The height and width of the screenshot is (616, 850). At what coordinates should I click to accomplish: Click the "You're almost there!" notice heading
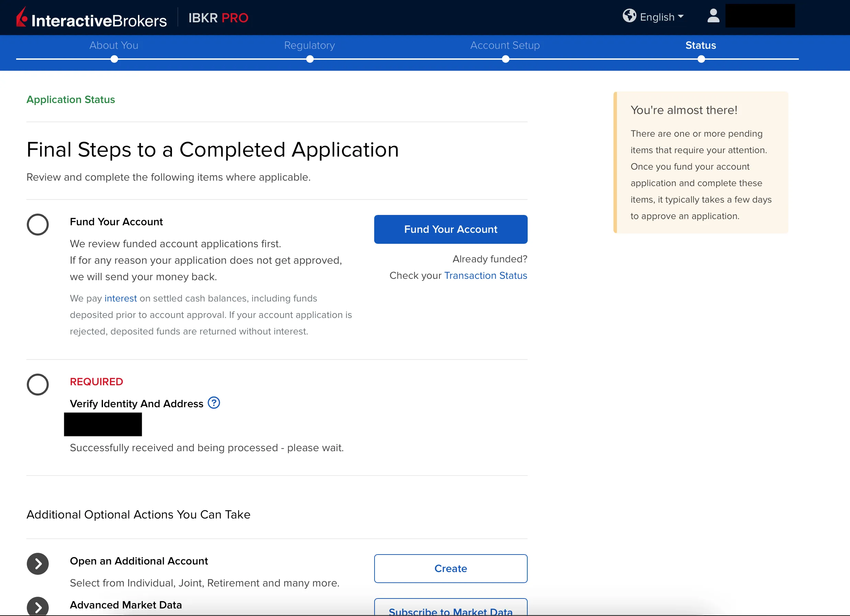(x=684, y=110)
